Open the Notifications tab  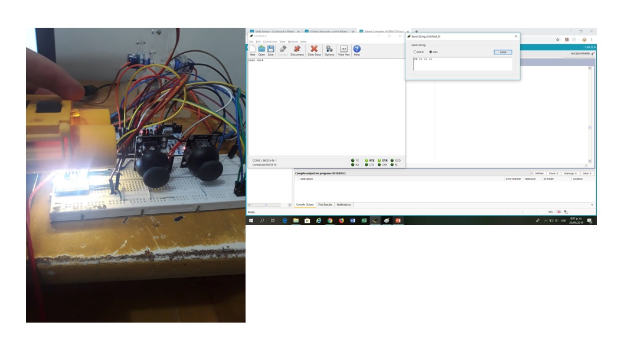click(344, 204)
